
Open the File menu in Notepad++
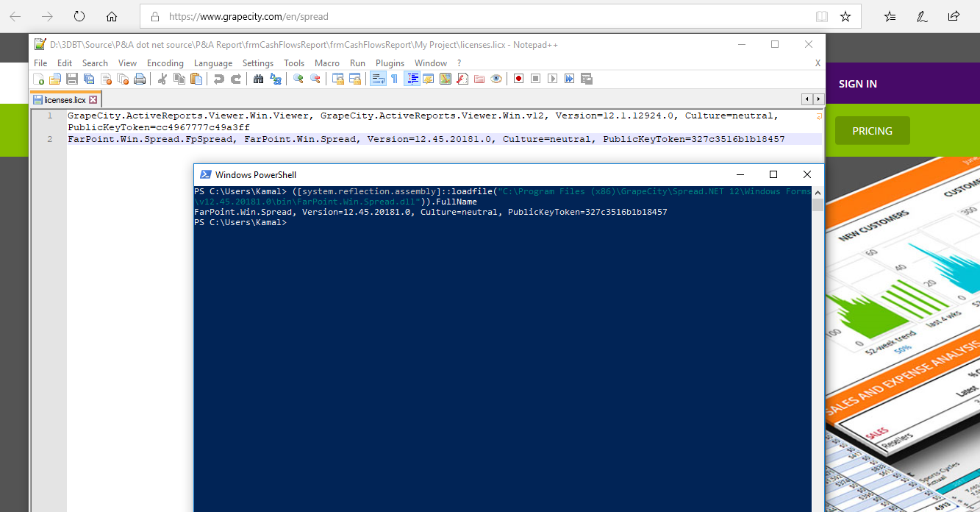click(40, 63)
